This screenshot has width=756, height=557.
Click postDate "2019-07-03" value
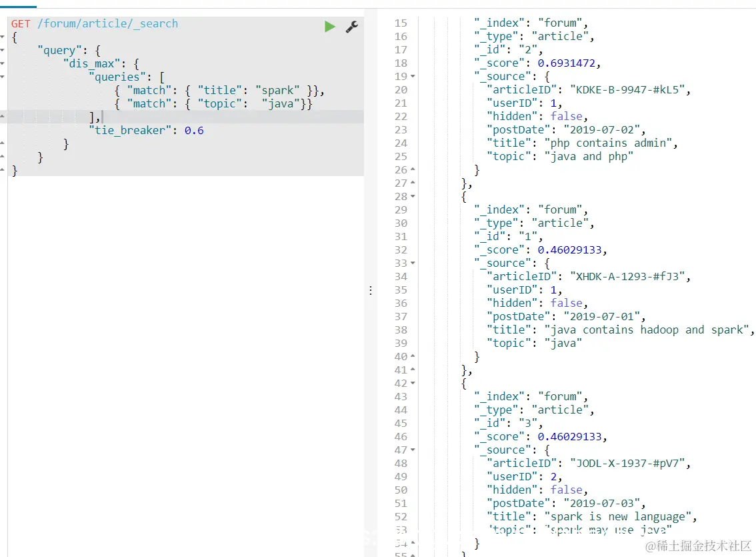(602, 503)
